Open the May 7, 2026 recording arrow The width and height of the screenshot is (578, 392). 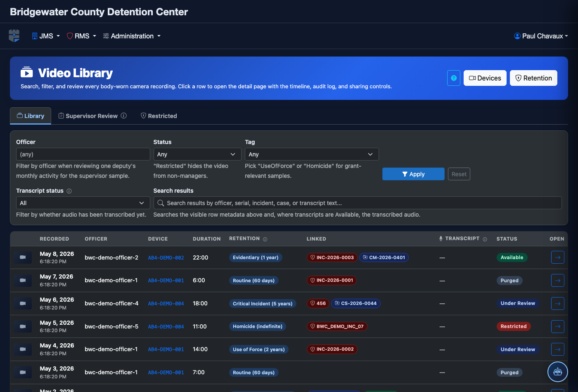[x=558, y=281]
